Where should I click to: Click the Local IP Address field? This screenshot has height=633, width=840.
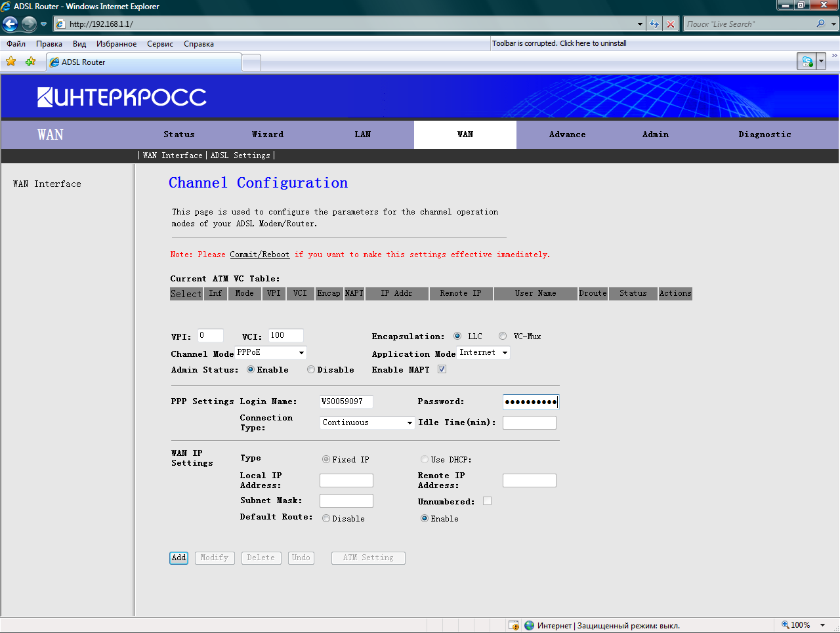pos(346,481)
